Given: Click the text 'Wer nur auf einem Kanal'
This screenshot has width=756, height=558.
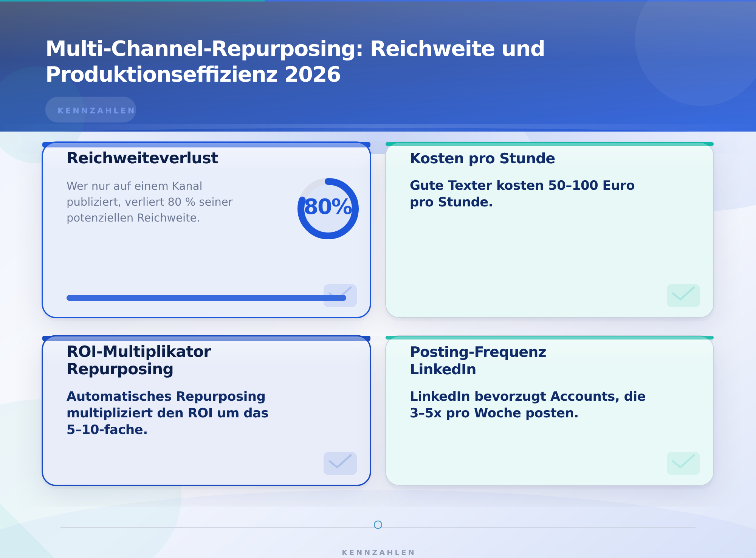Looking at the screenshot, I should (134, 186).
